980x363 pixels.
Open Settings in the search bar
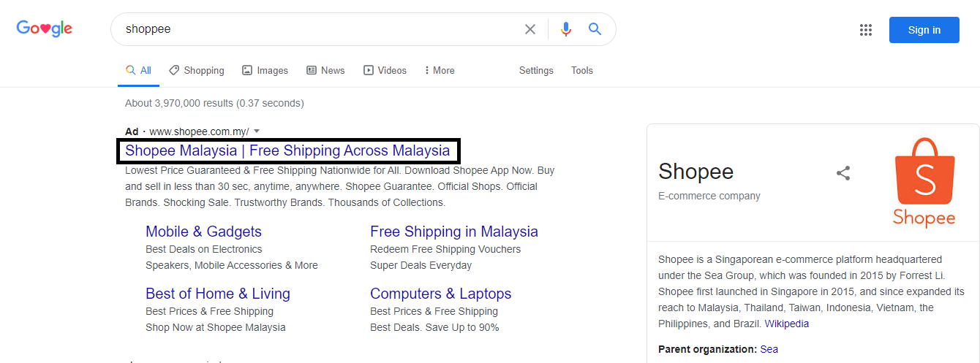coord(536,71)
